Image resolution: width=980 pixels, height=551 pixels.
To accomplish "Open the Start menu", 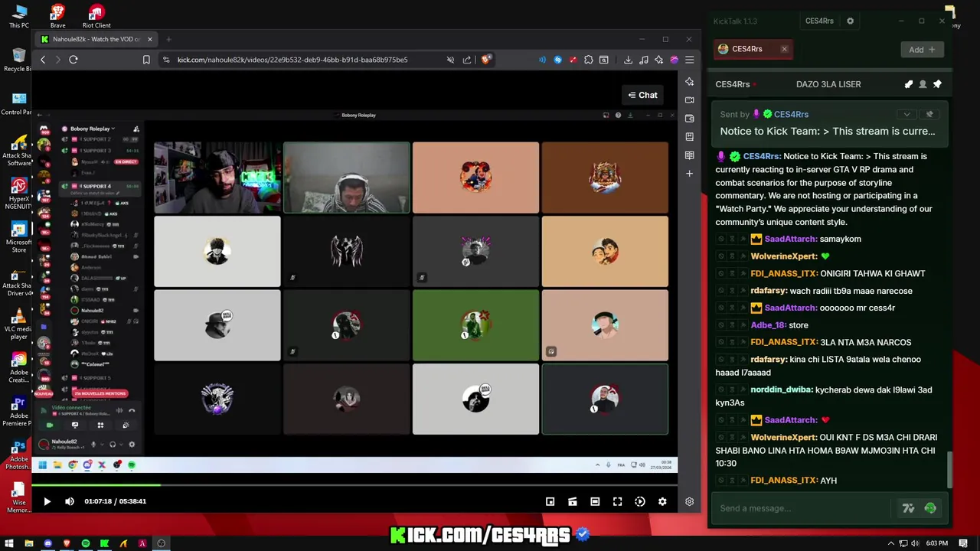I will click(x=8, y=543).
